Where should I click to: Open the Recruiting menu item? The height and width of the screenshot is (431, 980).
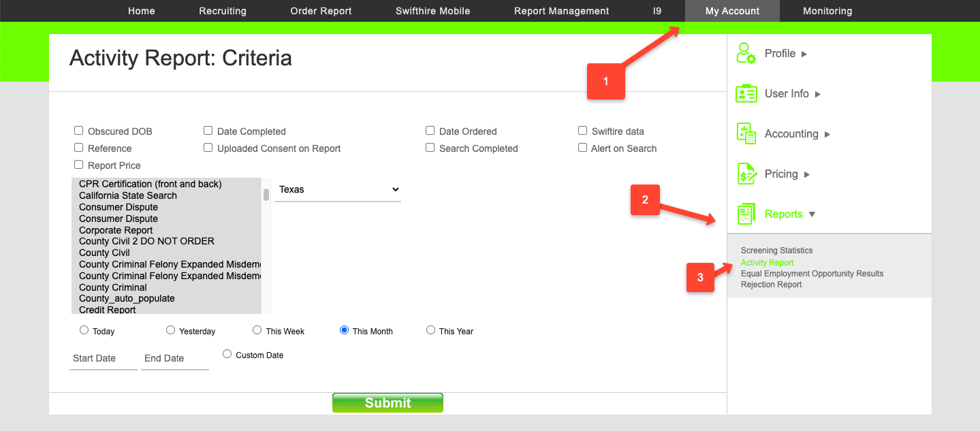(223, 11)
